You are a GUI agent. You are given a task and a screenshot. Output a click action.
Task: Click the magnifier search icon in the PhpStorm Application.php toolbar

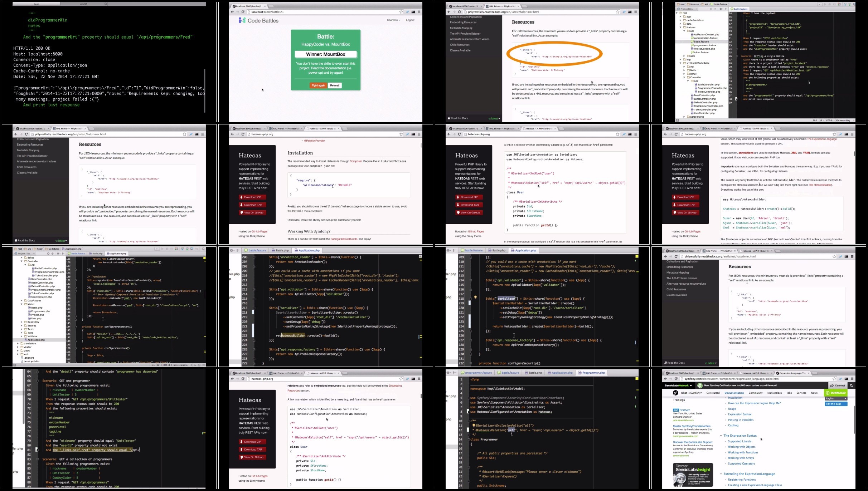tap(203, 249)
